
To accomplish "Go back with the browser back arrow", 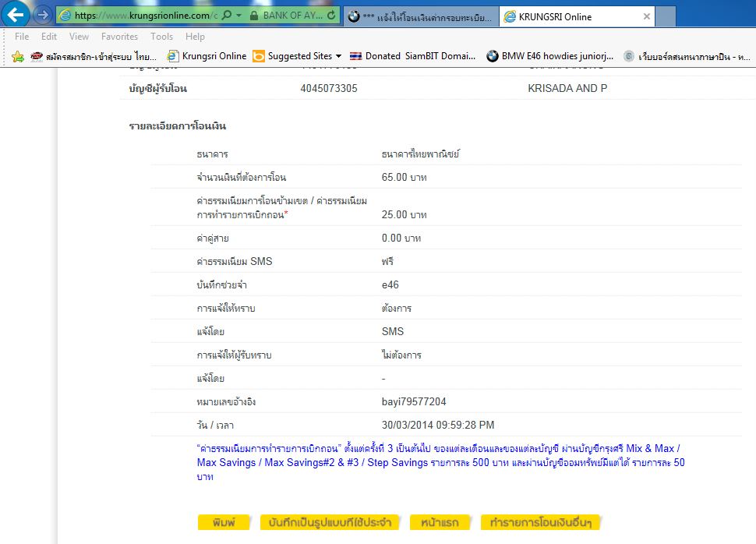I will [15, 15].
